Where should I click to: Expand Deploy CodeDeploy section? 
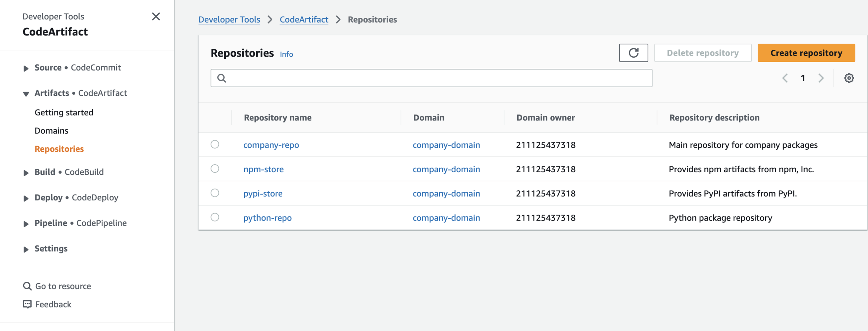pos(26,198)
